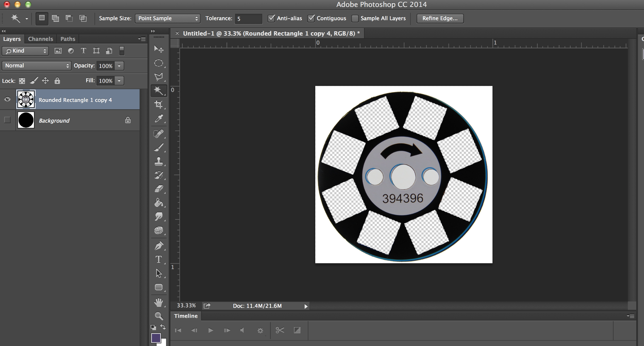Viewport: 644px width, 346px height.
Task: Uncheck the Anti-alias checkbox
Action: point(271,18)
